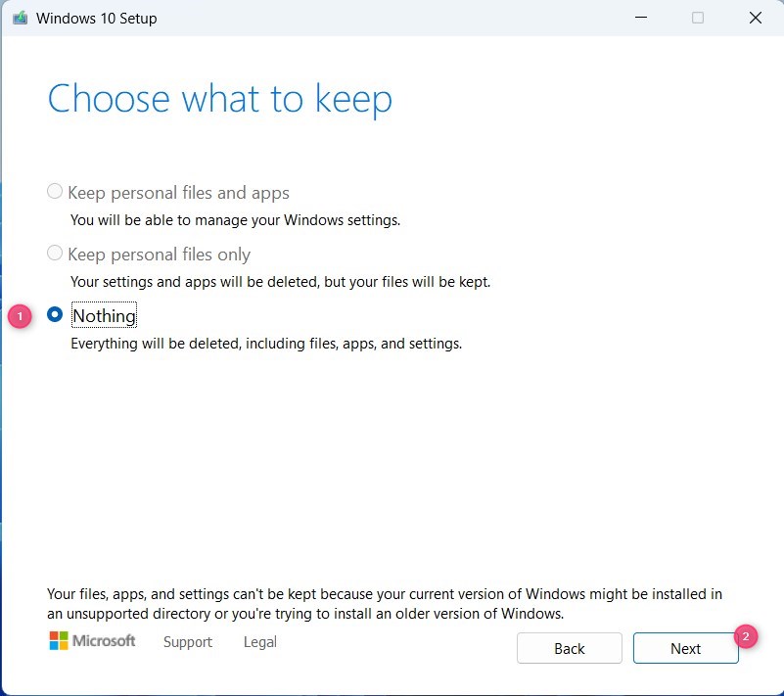The width and height of the screenshot is (784, 696).
Task: Go Back to the previous step
Action: [x=569, y=648]
